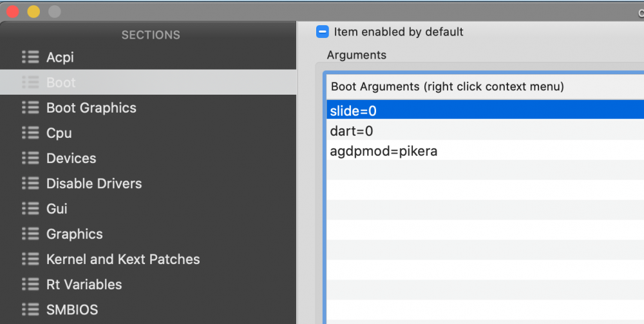The image size is (644, 324).
Task: Click the list icon beside Boot Graphics
Action: pos(30,108)
